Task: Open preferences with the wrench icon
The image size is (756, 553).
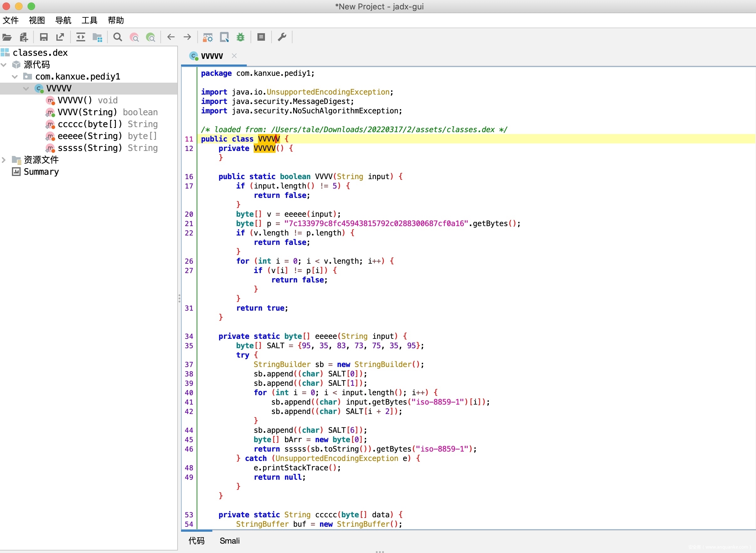Action: click(x=282, y=37)
